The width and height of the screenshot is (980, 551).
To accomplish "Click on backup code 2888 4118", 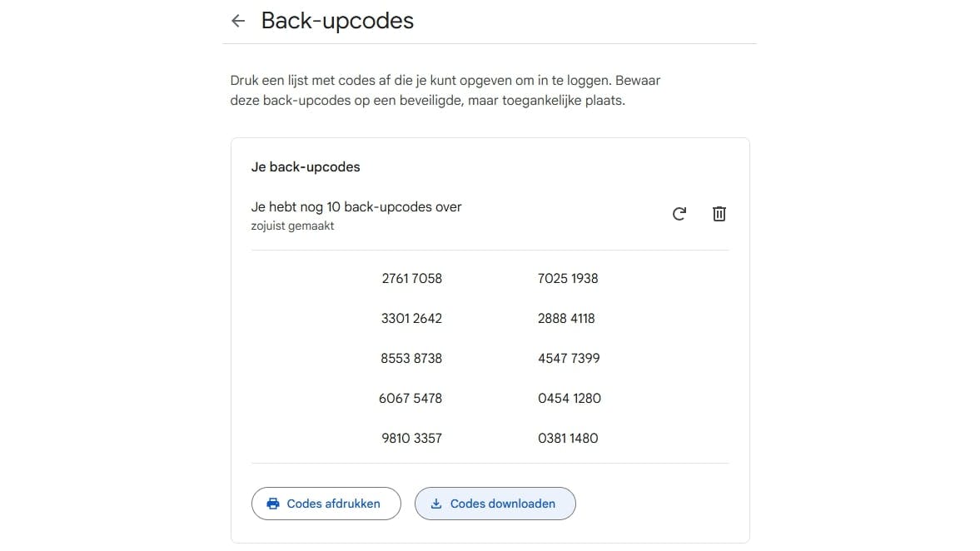I will 566,318.
